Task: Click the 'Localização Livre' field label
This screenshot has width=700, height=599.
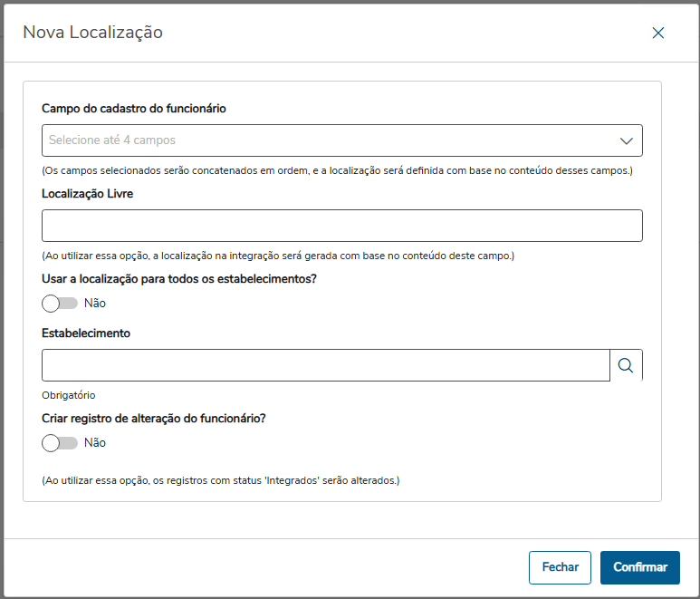Action: pyautogui.click(x=87, y=194)
